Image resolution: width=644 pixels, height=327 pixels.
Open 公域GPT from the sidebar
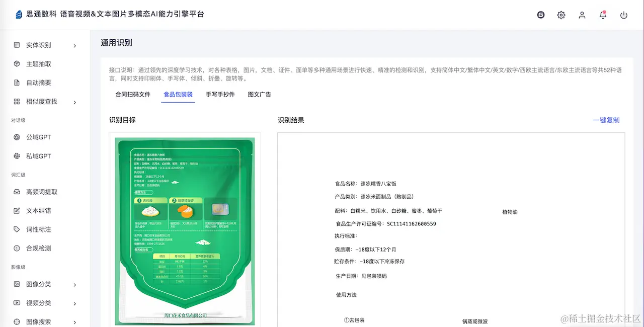pyautogui.click(x=38, y=137)
